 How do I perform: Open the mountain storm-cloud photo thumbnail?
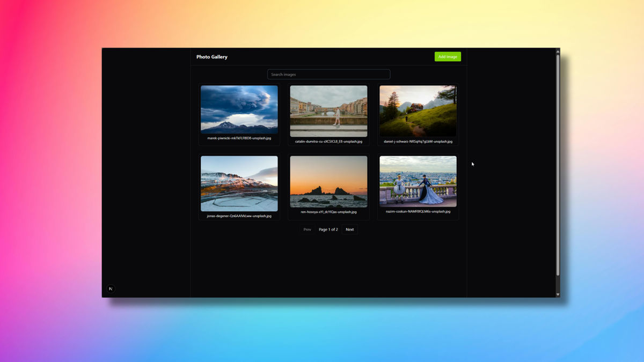(239, 108)
